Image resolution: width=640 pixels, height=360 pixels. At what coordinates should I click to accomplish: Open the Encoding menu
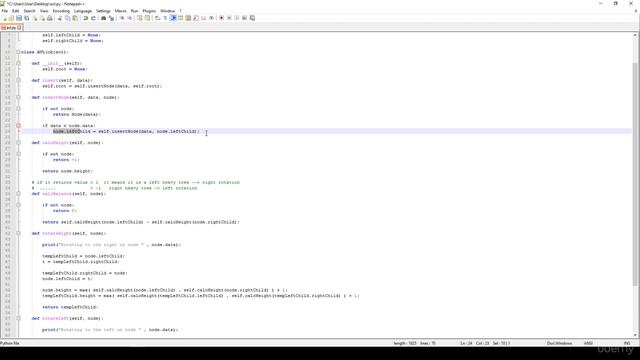pos(61,11)
